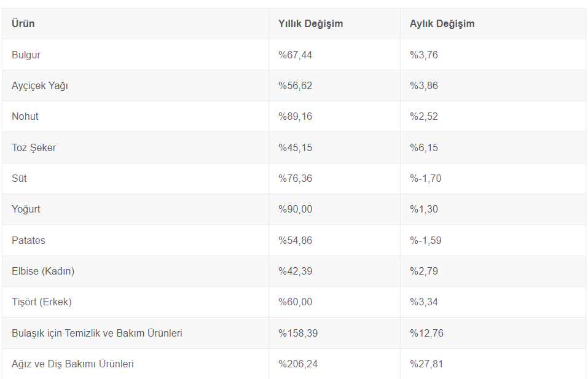Select the Ayçiçek Yağı row label

pos(40,85)
